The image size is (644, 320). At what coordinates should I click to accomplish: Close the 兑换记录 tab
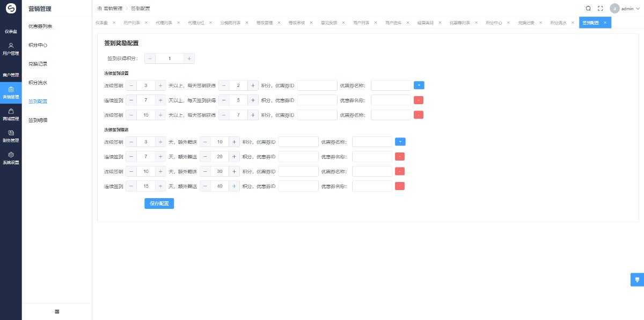[x=541, y=23]
